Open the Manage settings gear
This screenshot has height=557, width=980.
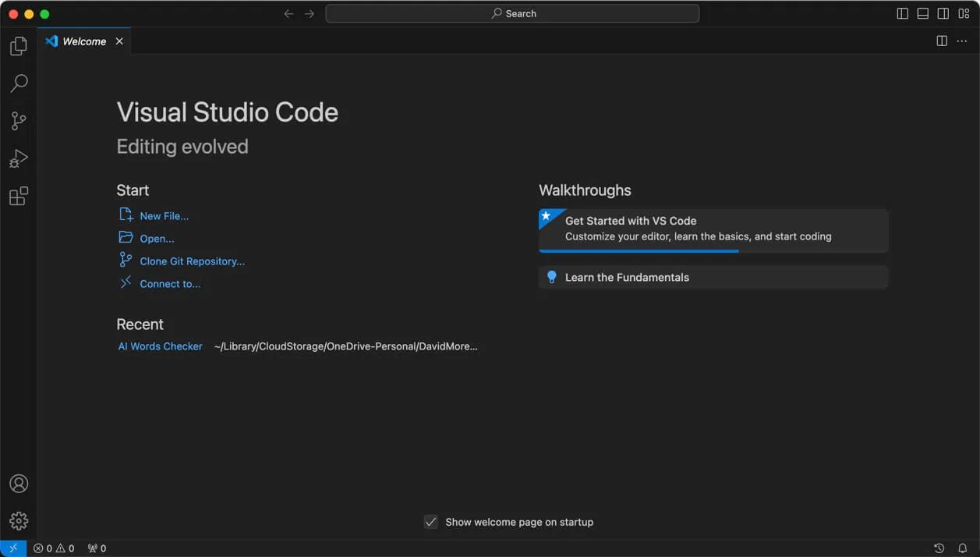pyautogui.click(x=17, y=520)
